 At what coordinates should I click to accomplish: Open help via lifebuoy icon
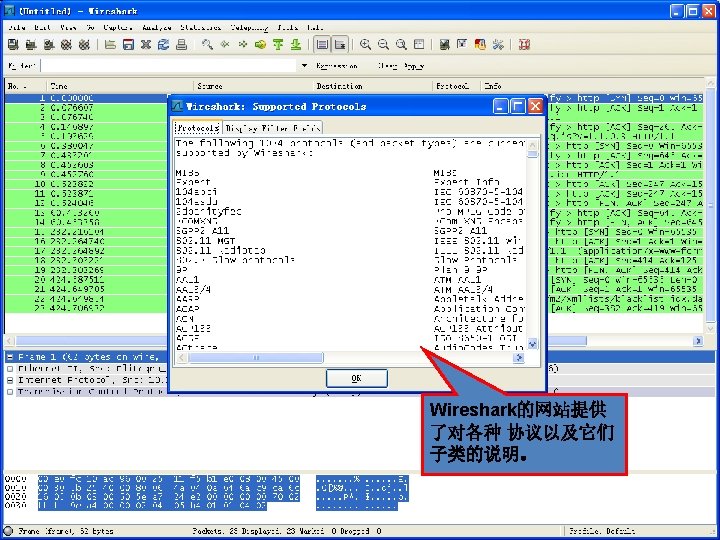point(524,45)
